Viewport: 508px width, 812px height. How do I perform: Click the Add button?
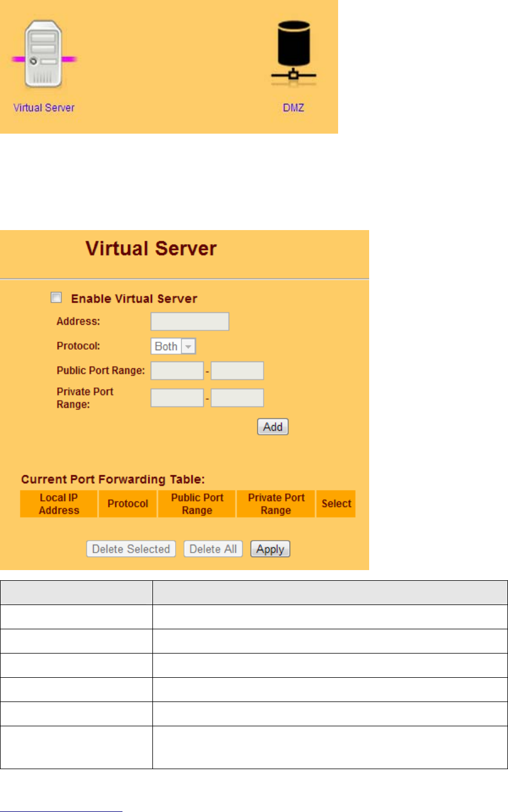(273, 427)
